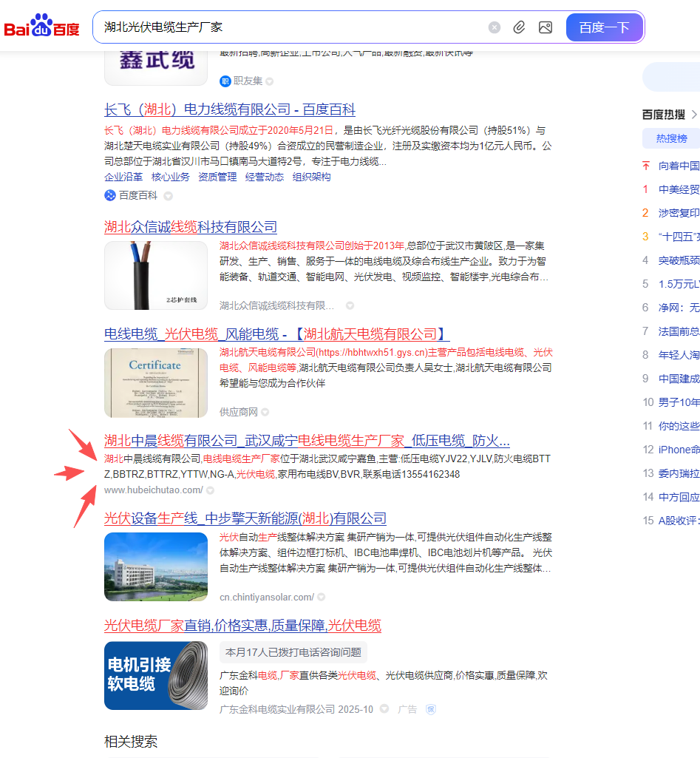The height and width of the screenshot is (758, 700).
Task: Open 湖北中晨线缆有限公司 result title
Action: pyautogui.click(x=307, y=441)
